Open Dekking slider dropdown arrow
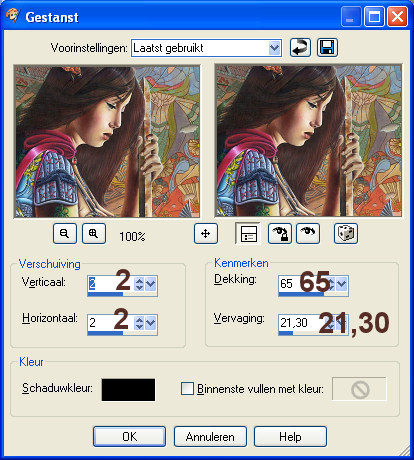Image resolution: width=414 pixels, height=460 pixels. pos(341,284)
